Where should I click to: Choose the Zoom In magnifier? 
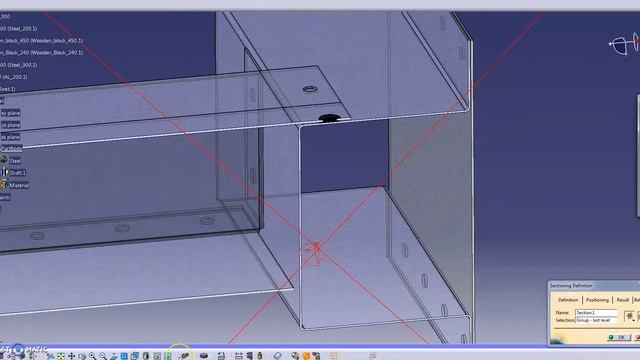point(93,356)
